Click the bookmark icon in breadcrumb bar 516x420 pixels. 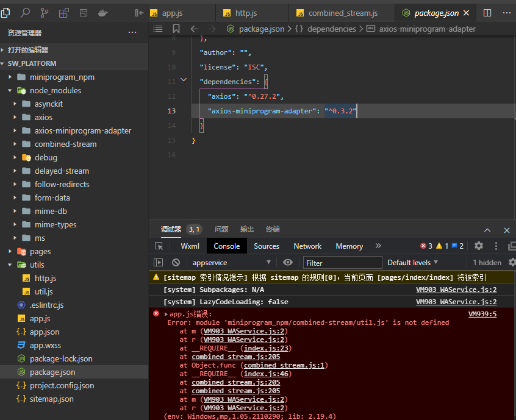(176, 29)
